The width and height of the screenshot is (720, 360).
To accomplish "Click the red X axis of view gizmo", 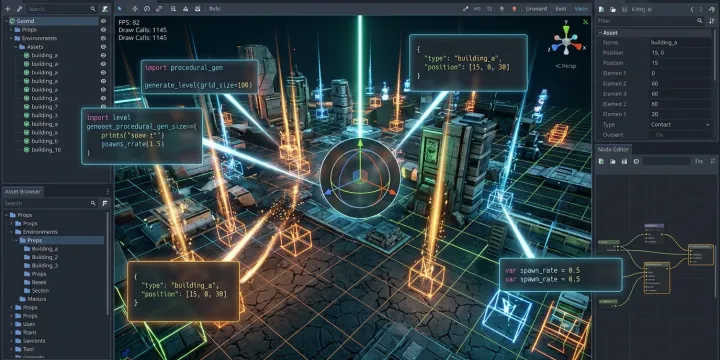I will [x=578, y=46].
